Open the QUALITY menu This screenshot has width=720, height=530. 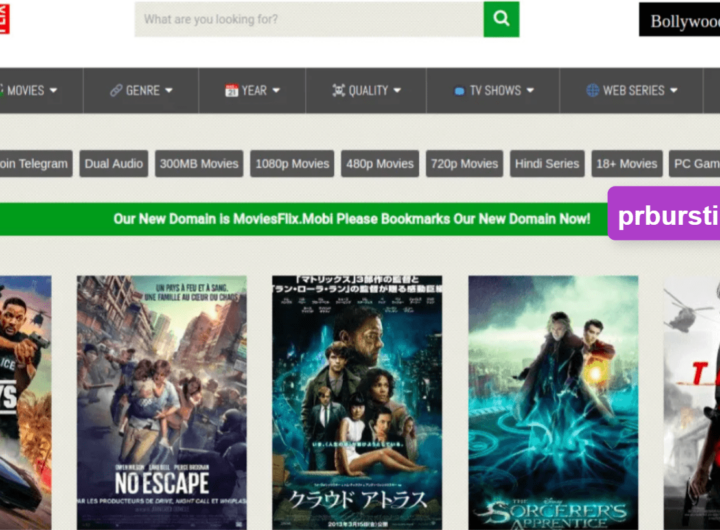[x=366, y=90]
